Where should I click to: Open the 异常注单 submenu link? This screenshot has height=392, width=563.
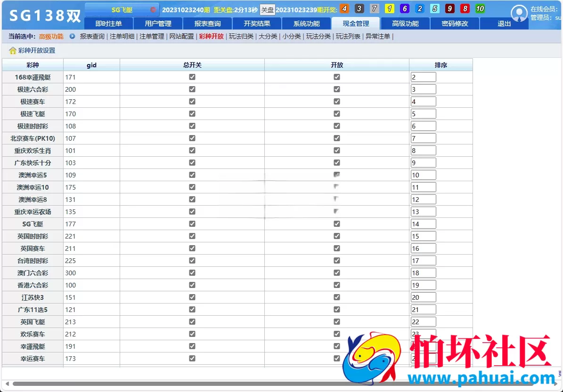[x=378, y=36]
